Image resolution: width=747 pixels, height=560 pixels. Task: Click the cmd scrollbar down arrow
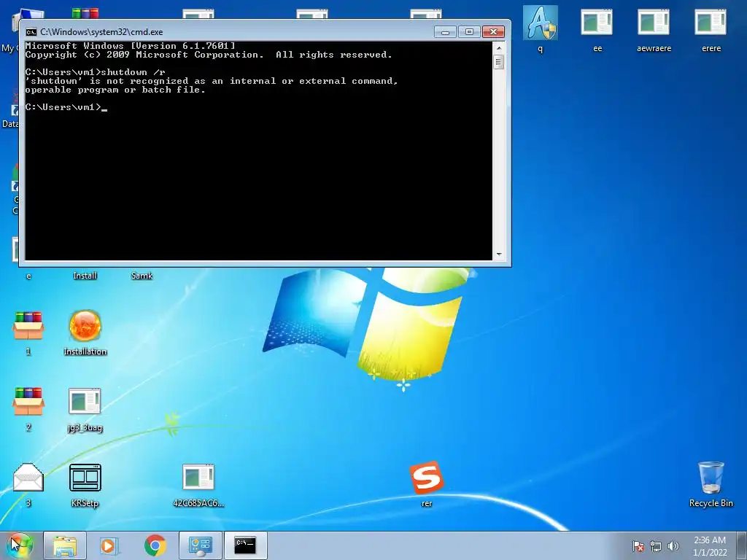[x=499, y=254]
